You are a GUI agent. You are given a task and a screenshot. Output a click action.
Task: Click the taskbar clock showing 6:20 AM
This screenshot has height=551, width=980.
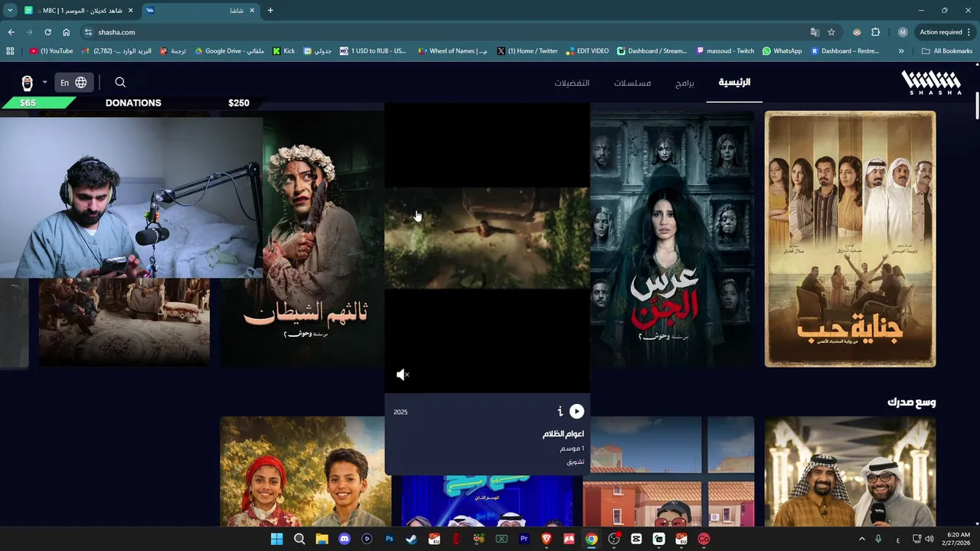pos(958,539)
